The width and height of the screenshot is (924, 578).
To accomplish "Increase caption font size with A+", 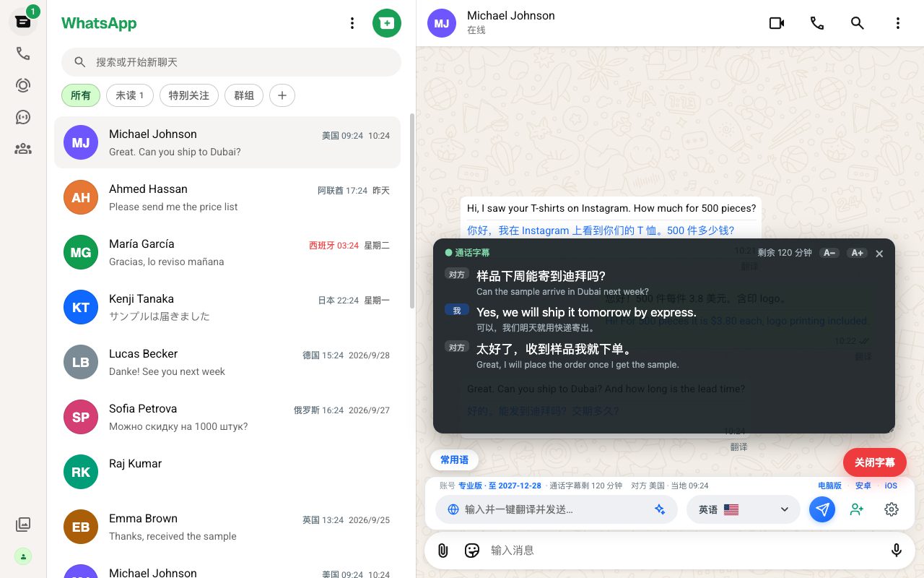I will coord(857,253).
